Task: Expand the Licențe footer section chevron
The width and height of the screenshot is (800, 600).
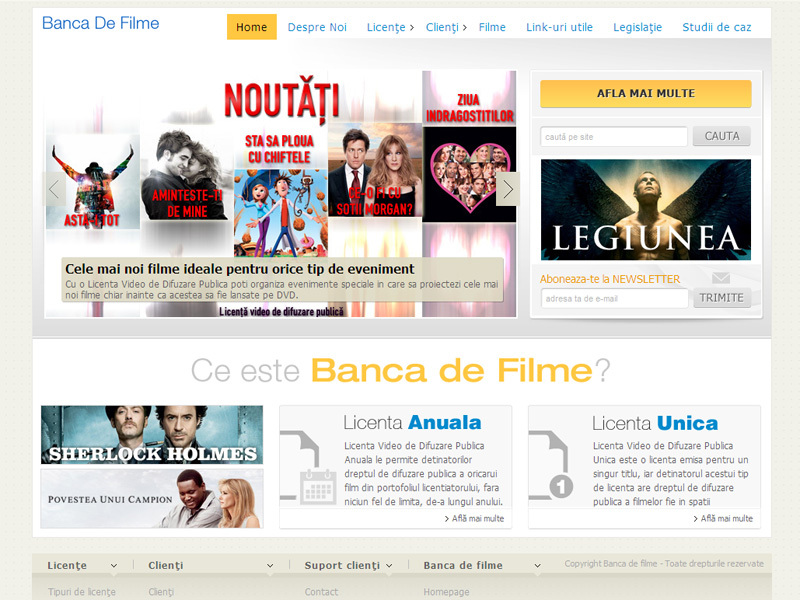Action: (x=114, y=565)
